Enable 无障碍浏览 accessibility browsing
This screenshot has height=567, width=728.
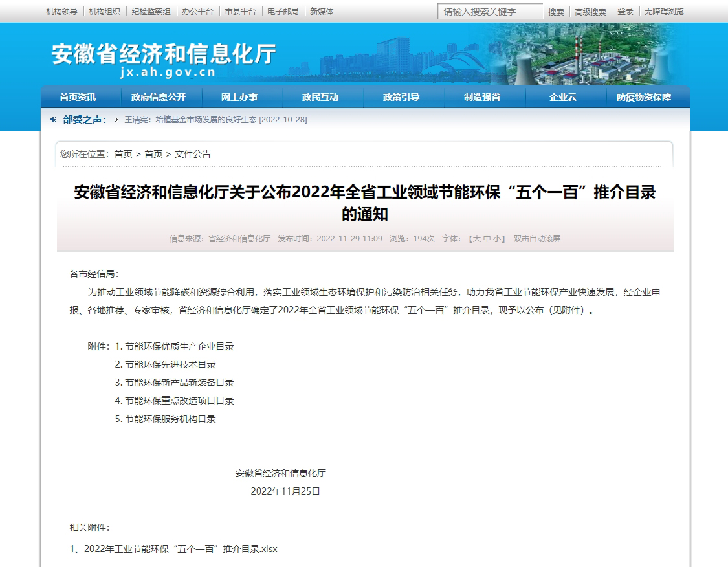click(x=664, y=12)
